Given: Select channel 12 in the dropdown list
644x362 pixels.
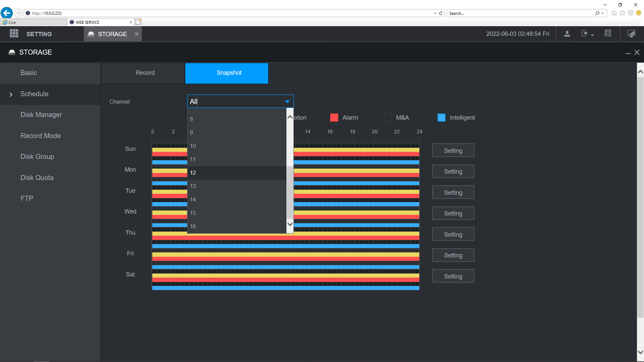Looking at the screenshot, I should (237, 173).
